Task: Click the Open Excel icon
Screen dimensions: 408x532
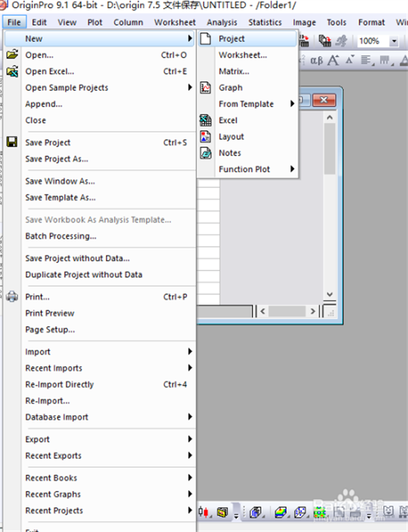Action: click(12, 71)
